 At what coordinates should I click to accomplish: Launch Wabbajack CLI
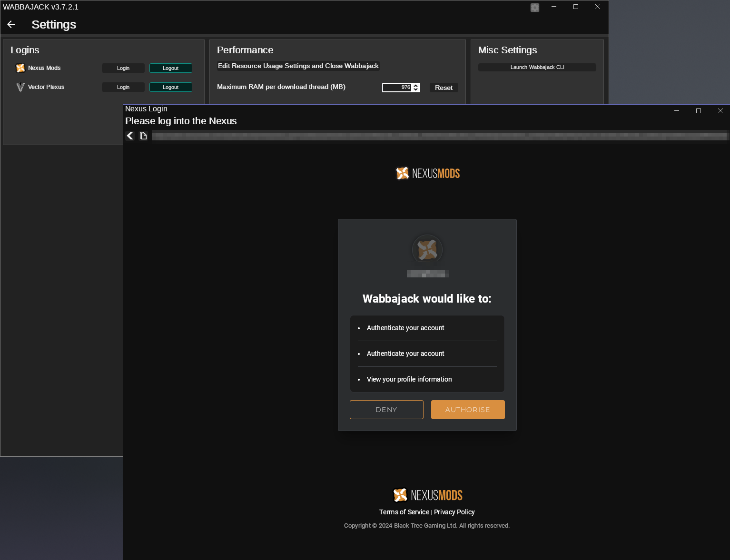pyautogui.click(x=537, y=67)
